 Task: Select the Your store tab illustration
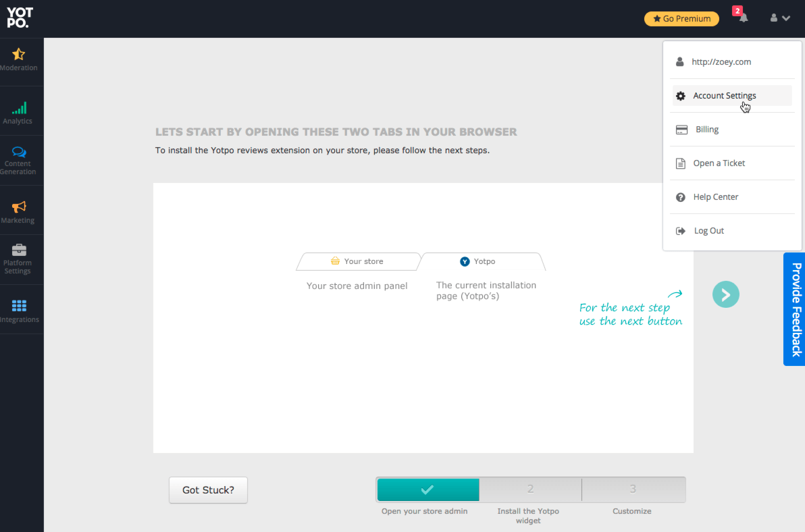click(x=358, y=262)
